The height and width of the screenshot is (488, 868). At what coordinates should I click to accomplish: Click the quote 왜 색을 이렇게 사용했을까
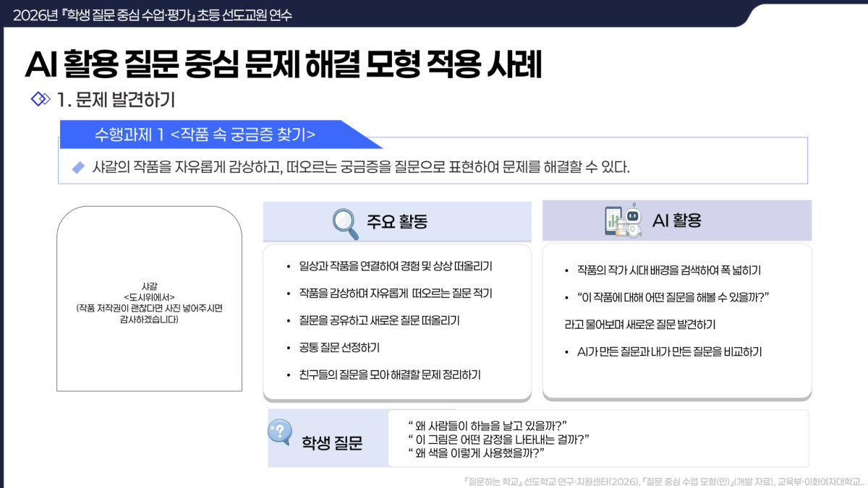point(476,454)
